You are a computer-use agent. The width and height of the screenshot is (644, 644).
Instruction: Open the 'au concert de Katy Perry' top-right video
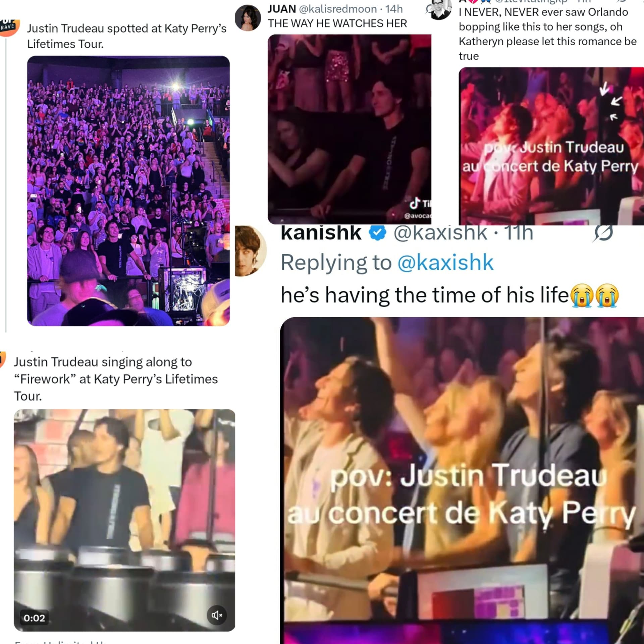coord(551,146)
